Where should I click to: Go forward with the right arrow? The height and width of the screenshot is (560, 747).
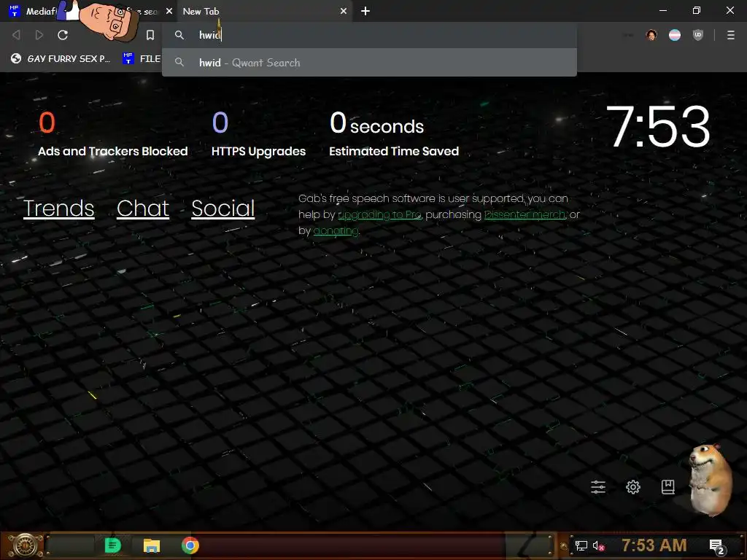click(39, 35)
